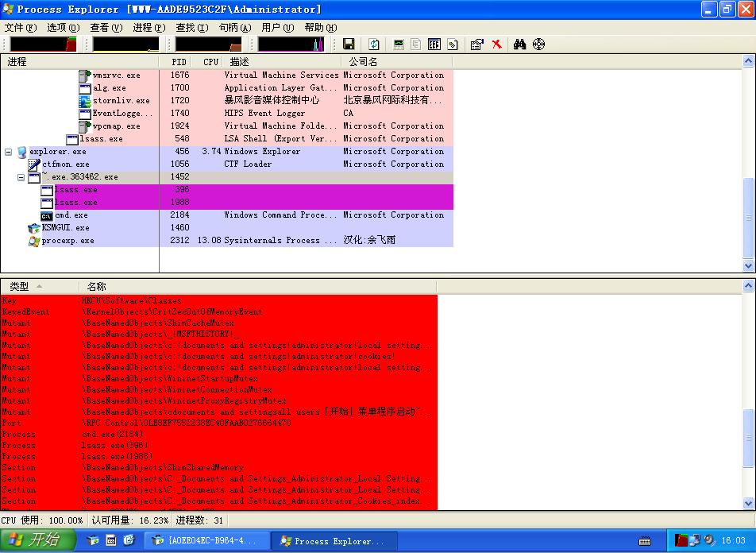
Task: Open the 文件(F) menu
Action: coord(21,28)
